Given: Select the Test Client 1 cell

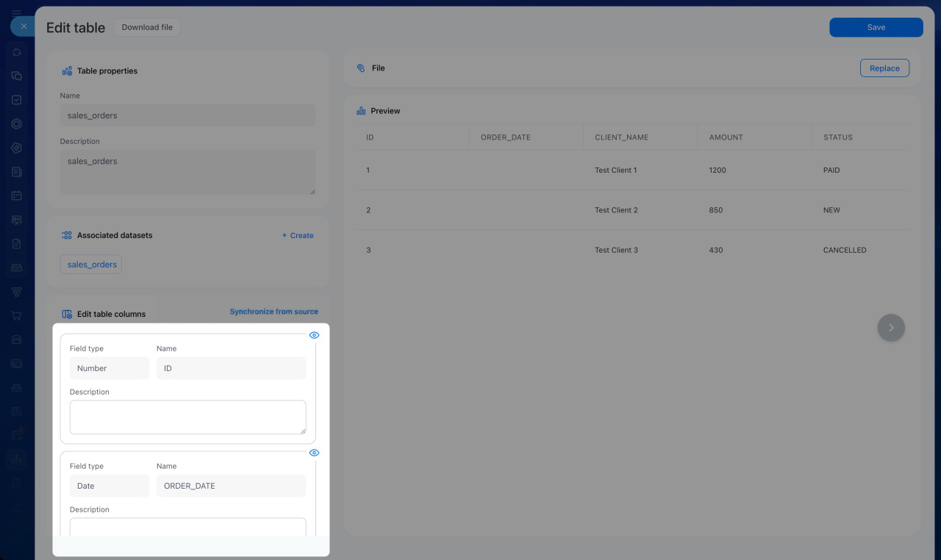Looking at the screenshot, I should 616,170.
